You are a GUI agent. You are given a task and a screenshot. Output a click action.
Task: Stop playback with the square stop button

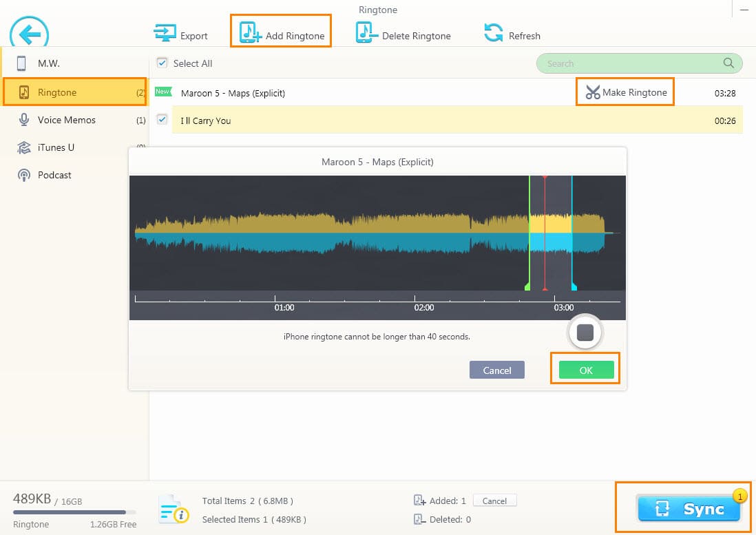pyautogui.click(x=585, y=333)
